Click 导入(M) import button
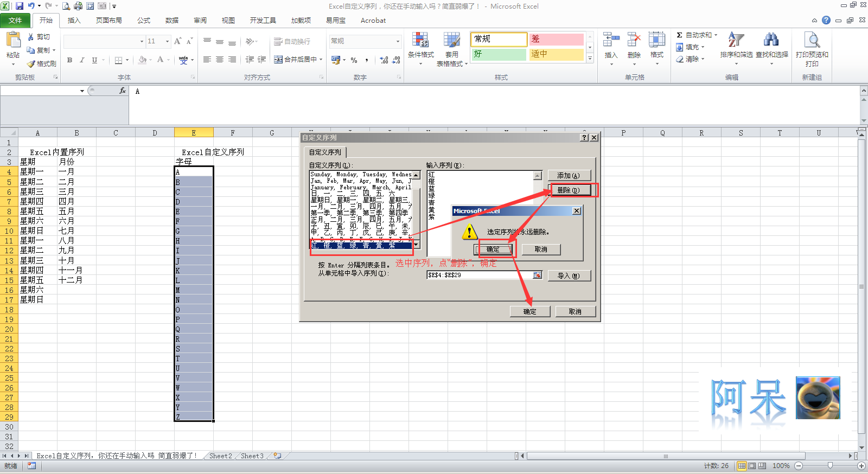Screen dimensions: 868x474 [x=569, y=276]
